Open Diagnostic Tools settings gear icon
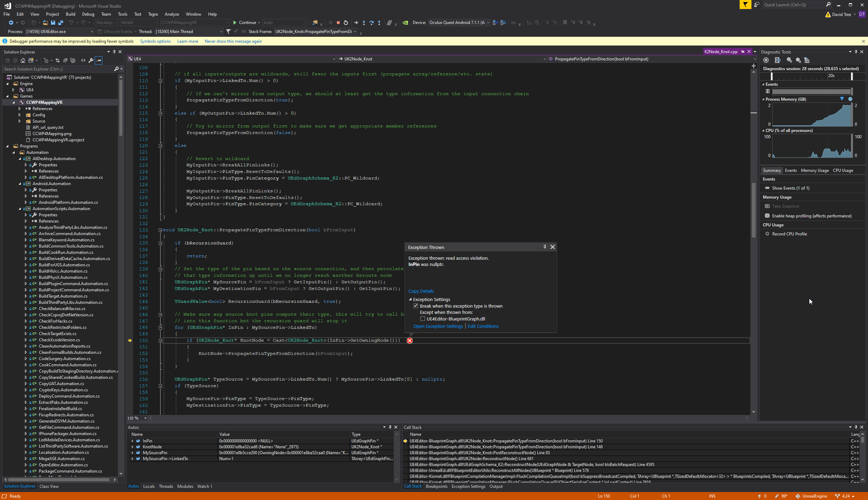This screenshot has height=500, width=868. [x=766, y=60]
